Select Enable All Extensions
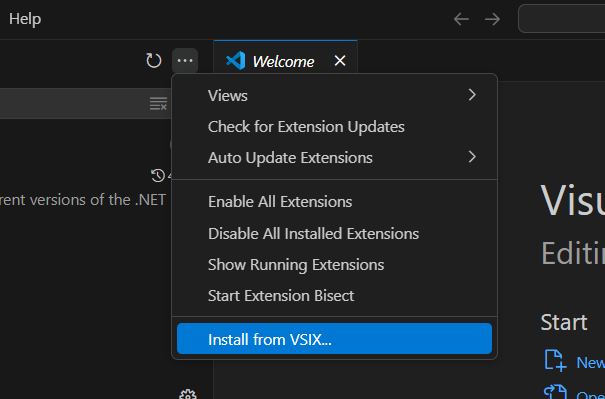The width and height of the screenshot is (605, 399). (x=335, y=202)
